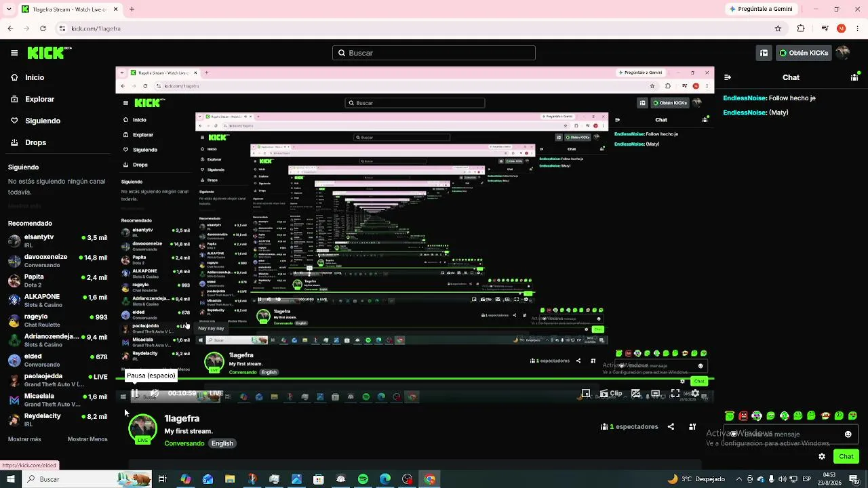This screenshot has width=868, height=488.
Task: Pause the stream video
Action: coord(135,393)
